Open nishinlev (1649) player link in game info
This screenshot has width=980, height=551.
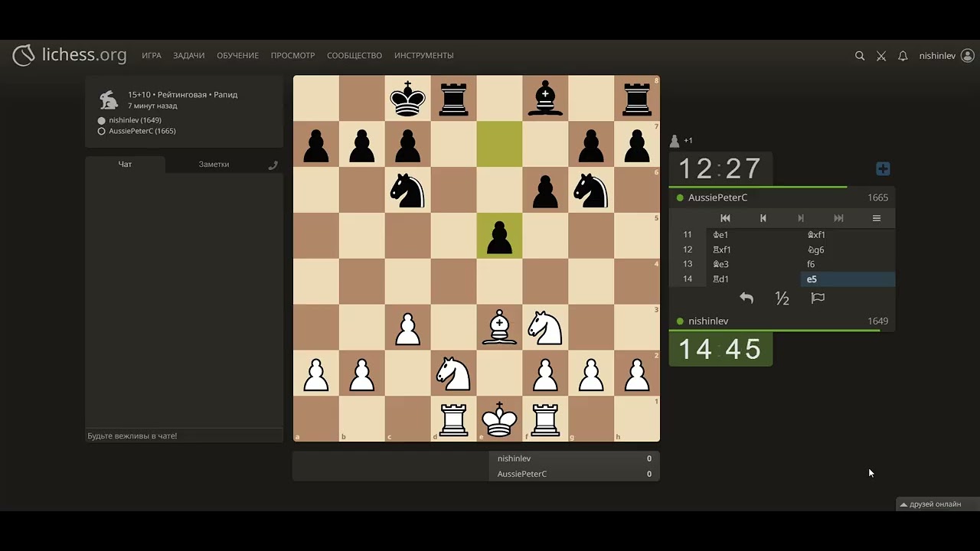tap(135, 120)
